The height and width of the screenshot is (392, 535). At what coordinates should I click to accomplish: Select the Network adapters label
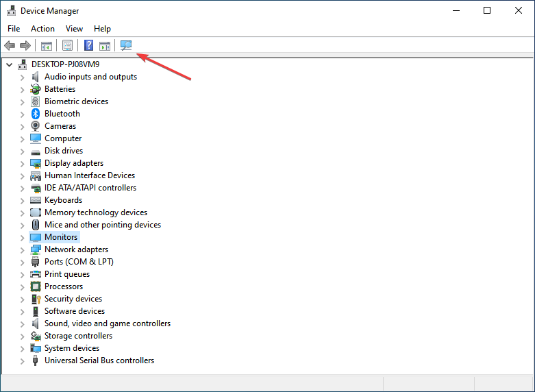tap(77, 249)
